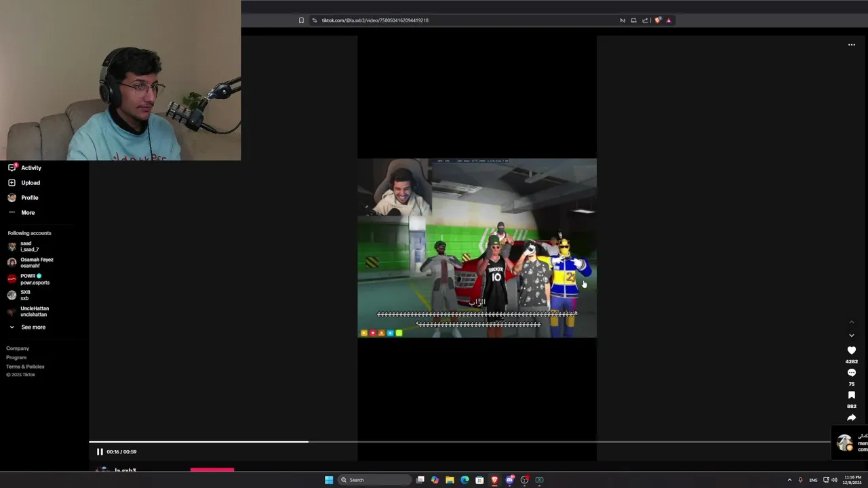
Task: Click the red follow button below video
Action: point(212,470)
